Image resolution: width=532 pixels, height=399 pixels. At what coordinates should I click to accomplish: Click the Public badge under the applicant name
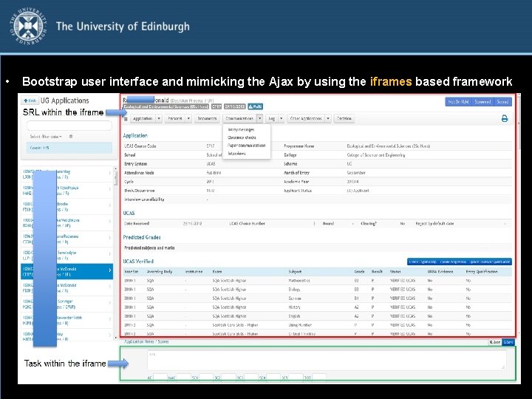pyautogui.click(x=255, y=106)
